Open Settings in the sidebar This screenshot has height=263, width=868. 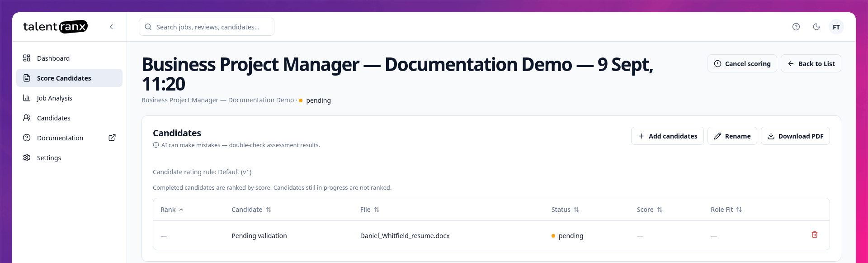(69, 158)
